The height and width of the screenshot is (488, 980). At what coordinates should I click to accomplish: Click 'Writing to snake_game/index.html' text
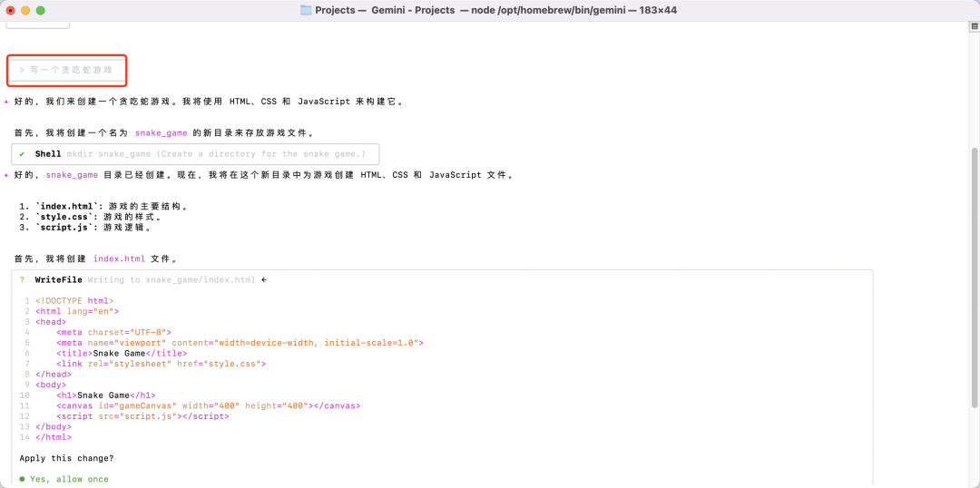[171, 280]
